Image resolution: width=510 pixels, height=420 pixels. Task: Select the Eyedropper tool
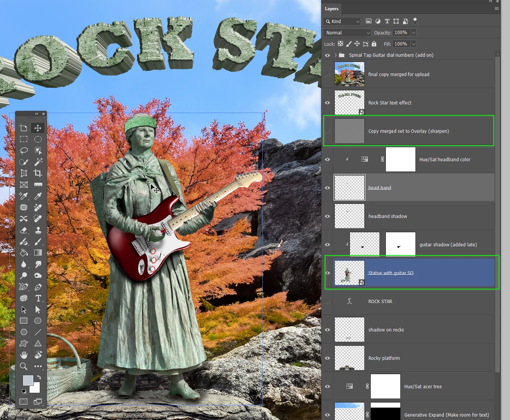[38, 196]
